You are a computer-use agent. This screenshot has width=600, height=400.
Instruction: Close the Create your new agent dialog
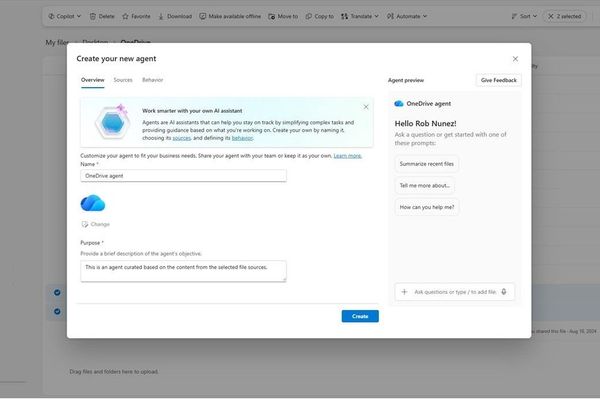(x=515, y=59)
